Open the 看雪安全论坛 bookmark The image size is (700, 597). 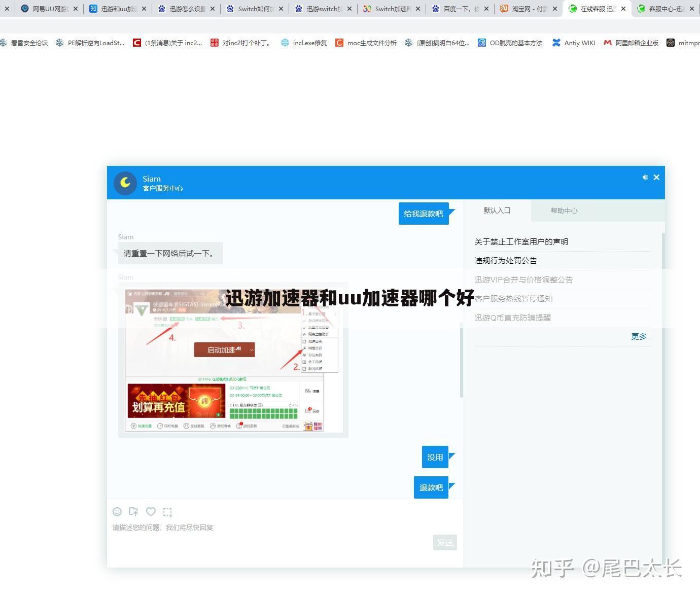[24, 43]
